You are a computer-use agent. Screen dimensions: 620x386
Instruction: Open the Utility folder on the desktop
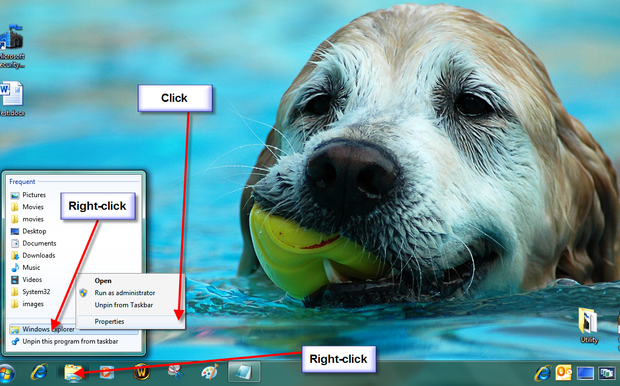click(x=588, y=325)
